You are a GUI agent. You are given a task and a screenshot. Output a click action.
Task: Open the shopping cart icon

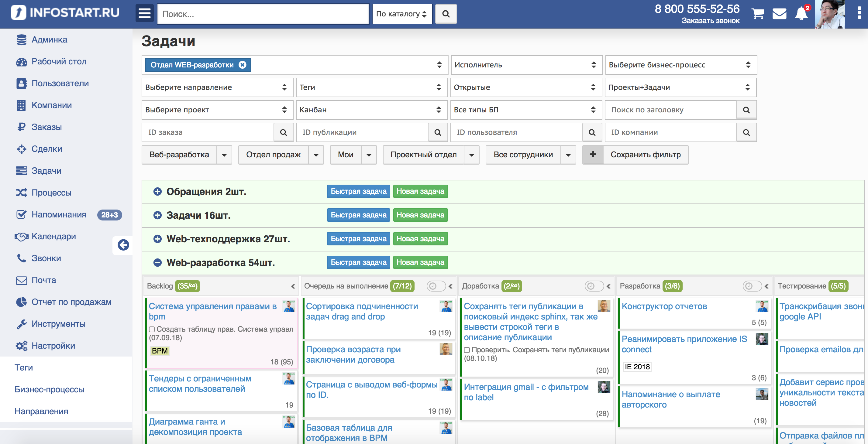click(757, 14)
